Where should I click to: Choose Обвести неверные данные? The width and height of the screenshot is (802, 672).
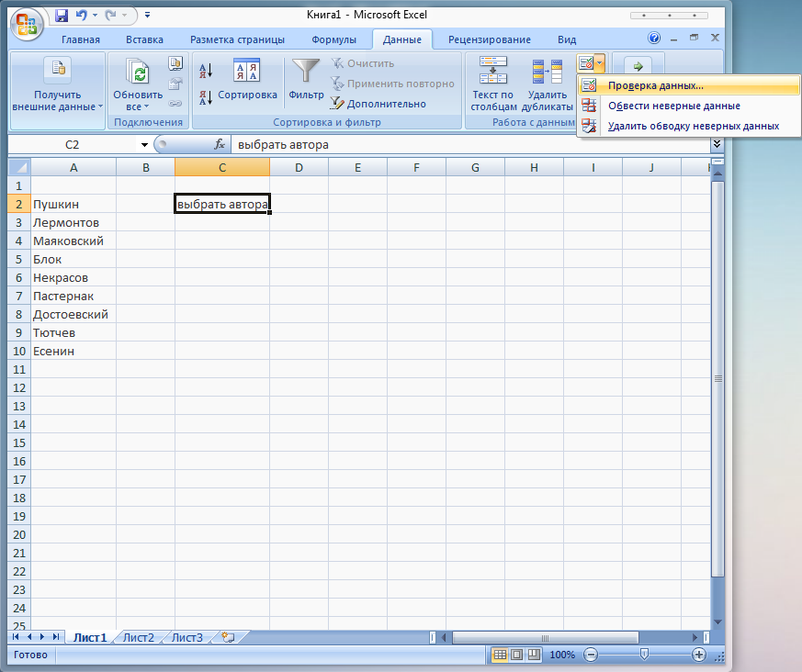click(x=673, y=106)
